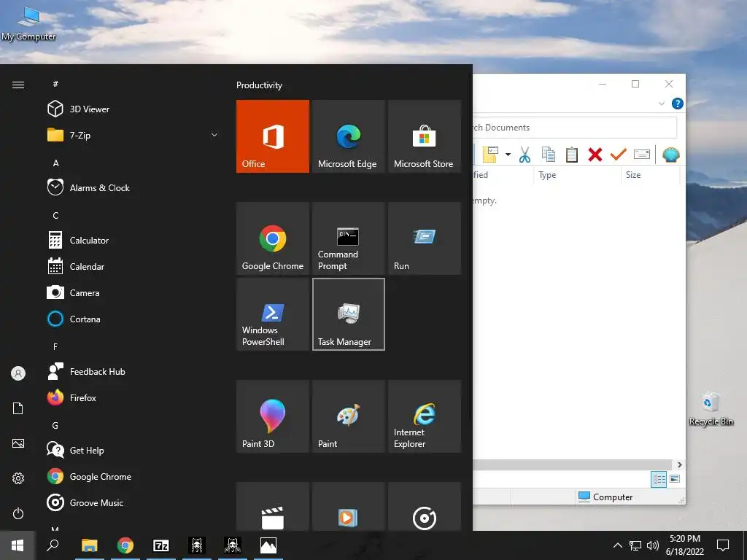Expand ribbon chevron in file window
This screenshot has height=560, width=747.
(x=661, y=104)
